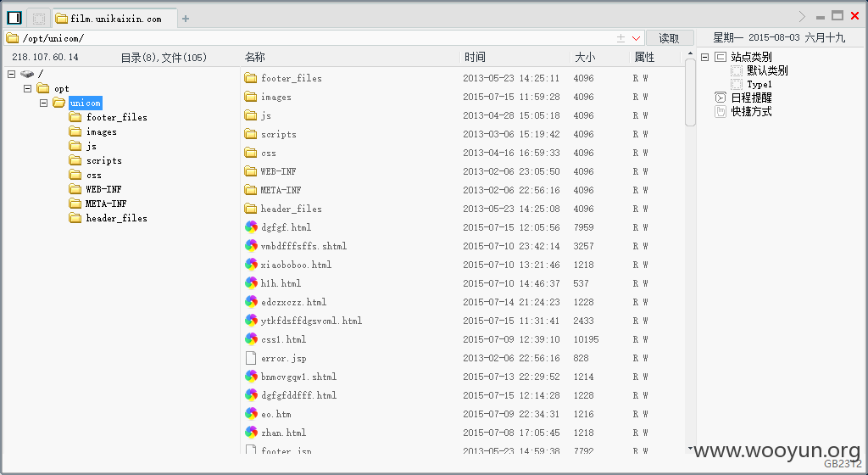Click the 读取 read button
Screen dimensions: 868x475
[670, 38]
